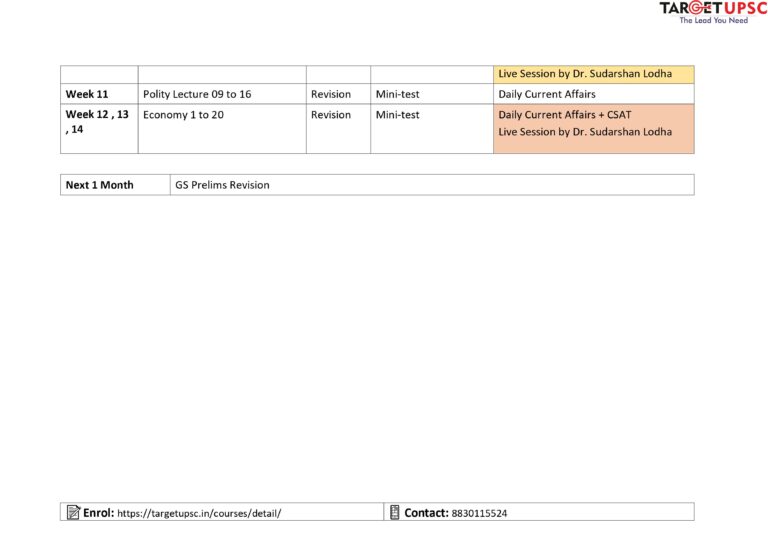768x543 pixels.
Task: Click 'The Lead You Need' tagline
Action: [713, 20]
